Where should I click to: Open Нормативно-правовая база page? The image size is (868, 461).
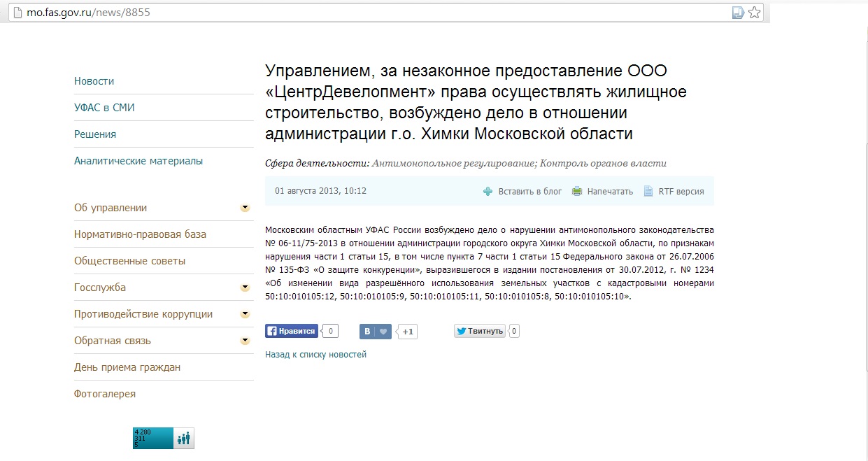pyautogui.click(x=140, y=234)
